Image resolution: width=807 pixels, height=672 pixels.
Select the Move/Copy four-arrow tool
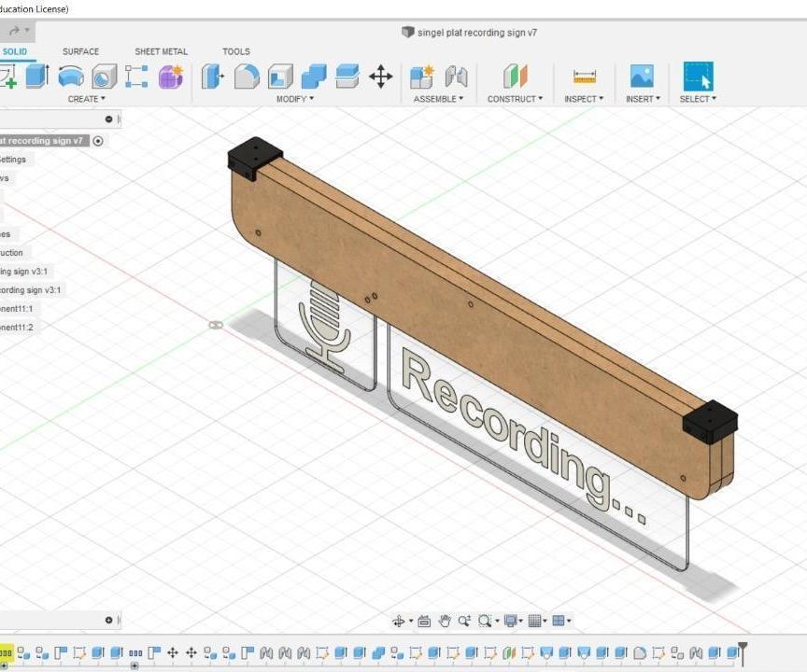[381, 77]
